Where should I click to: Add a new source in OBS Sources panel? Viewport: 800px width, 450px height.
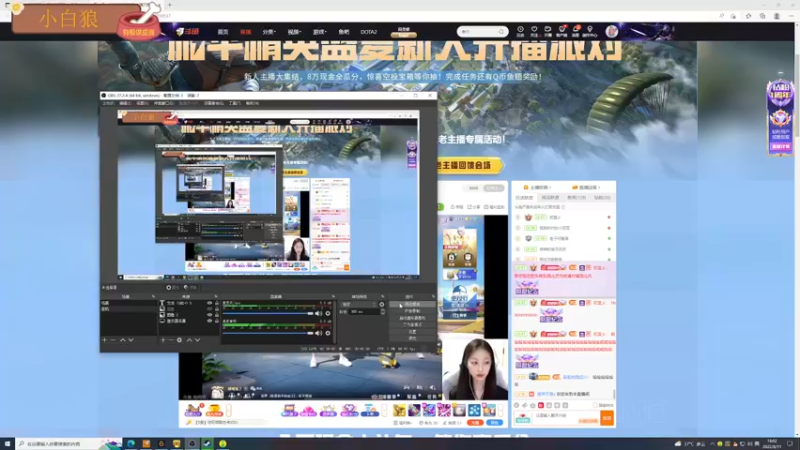(x=163, y=340)
